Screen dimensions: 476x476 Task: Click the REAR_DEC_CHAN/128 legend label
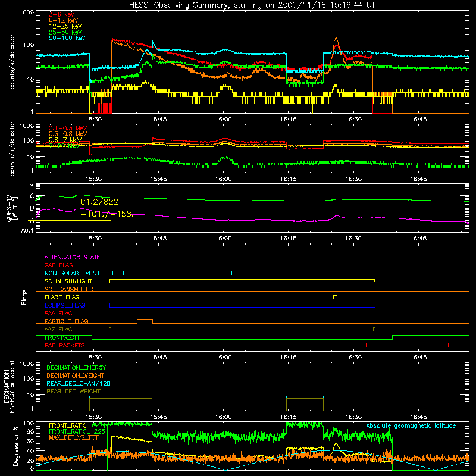79,383
